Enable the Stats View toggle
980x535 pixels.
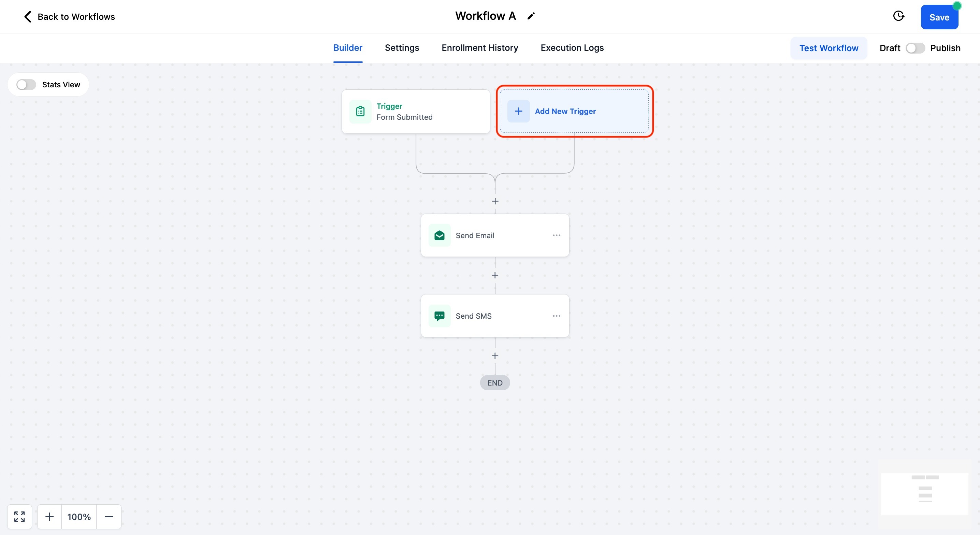[26, 85]
